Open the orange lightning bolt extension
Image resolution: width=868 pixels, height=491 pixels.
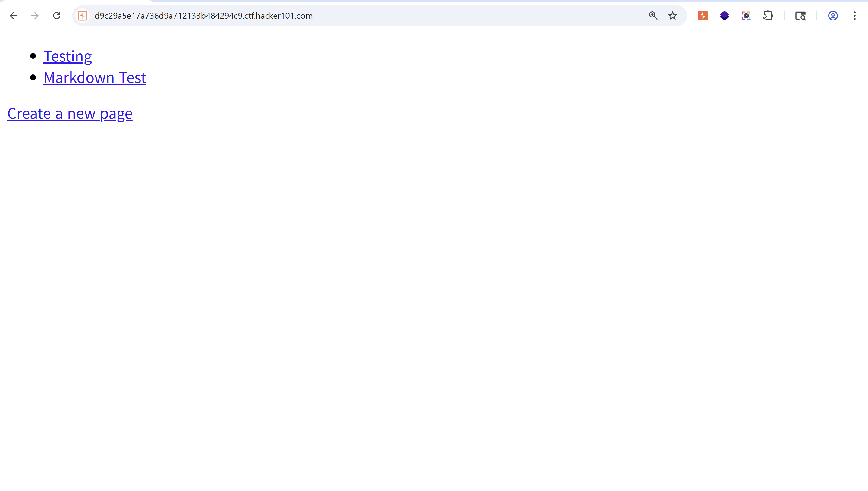pos(703,16)
